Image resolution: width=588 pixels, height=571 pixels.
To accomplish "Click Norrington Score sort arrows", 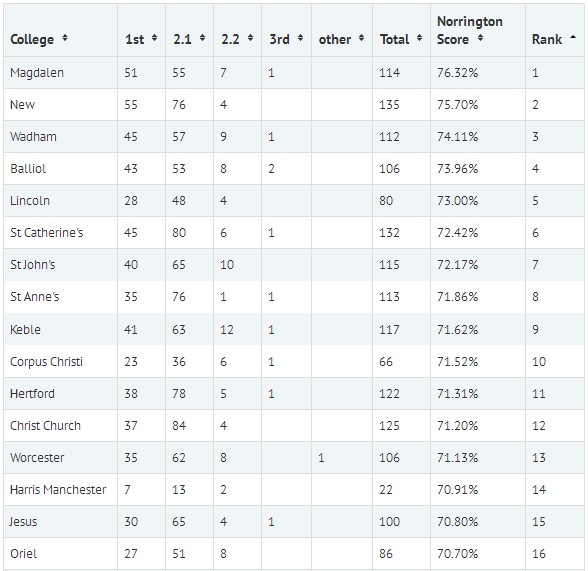I will (x=480, y=38).
